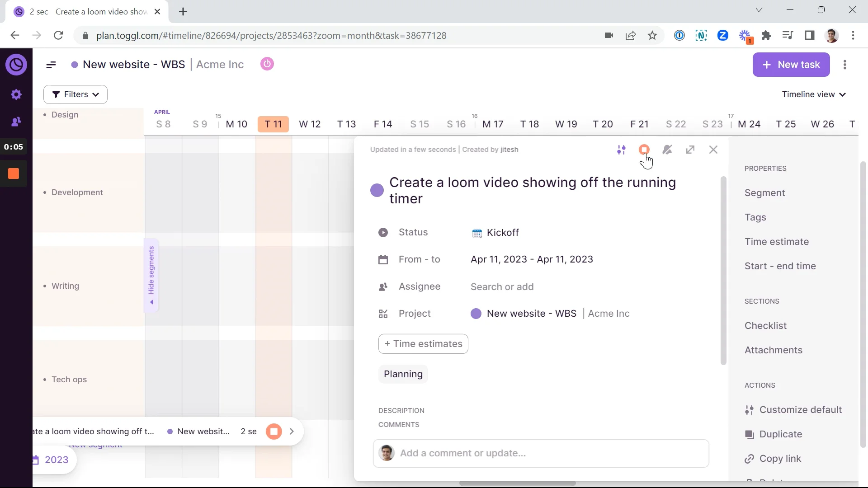The width and height of the screenshot is (868, 488).
Task: Select Time estimate property
Action: [x=777, y=242]
